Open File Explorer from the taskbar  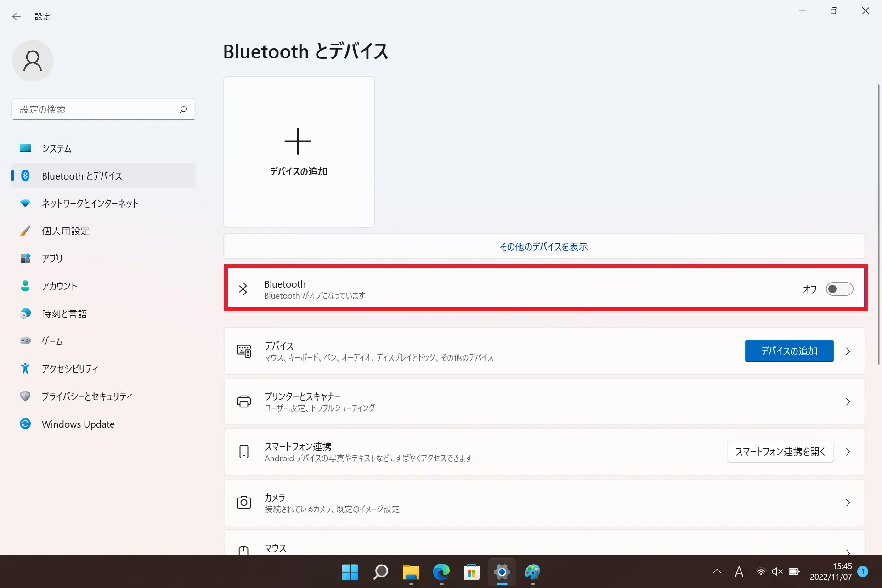pos(411,572)
